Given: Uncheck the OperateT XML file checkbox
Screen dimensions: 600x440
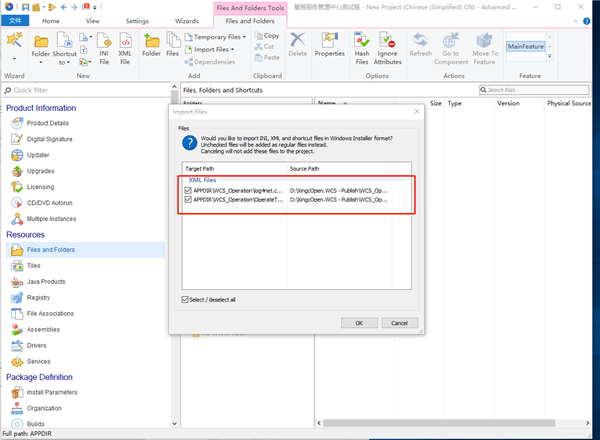Looking at the screenshot, I should click(188, 200).
